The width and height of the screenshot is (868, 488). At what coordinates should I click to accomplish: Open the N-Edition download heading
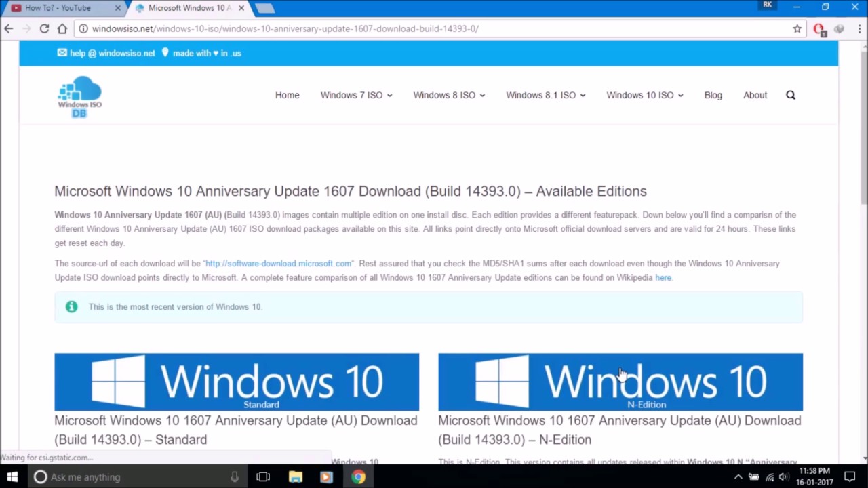620,430
